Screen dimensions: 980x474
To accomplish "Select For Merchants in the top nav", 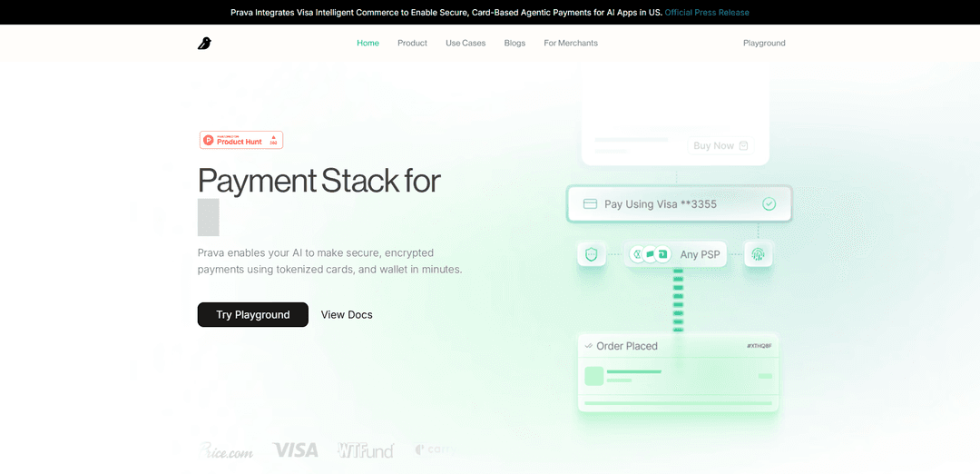I will (x=571, y=44).
